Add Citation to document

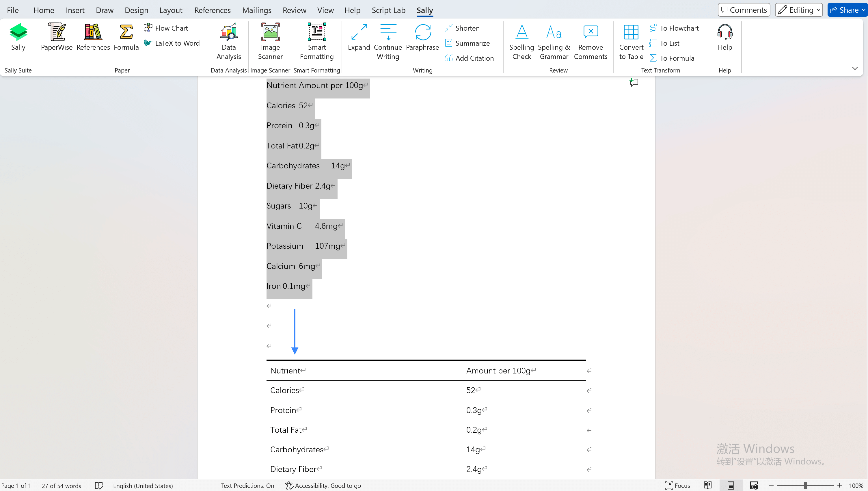469,58
